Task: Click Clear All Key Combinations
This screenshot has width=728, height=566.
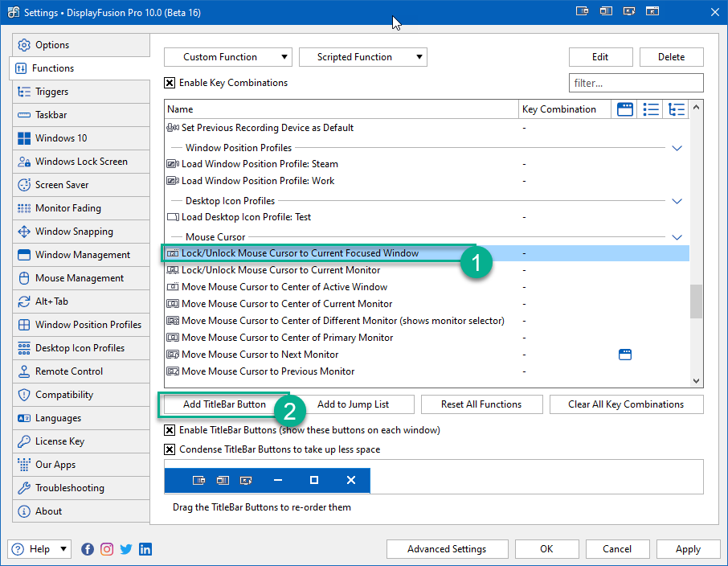Action: tap(626, 404)
